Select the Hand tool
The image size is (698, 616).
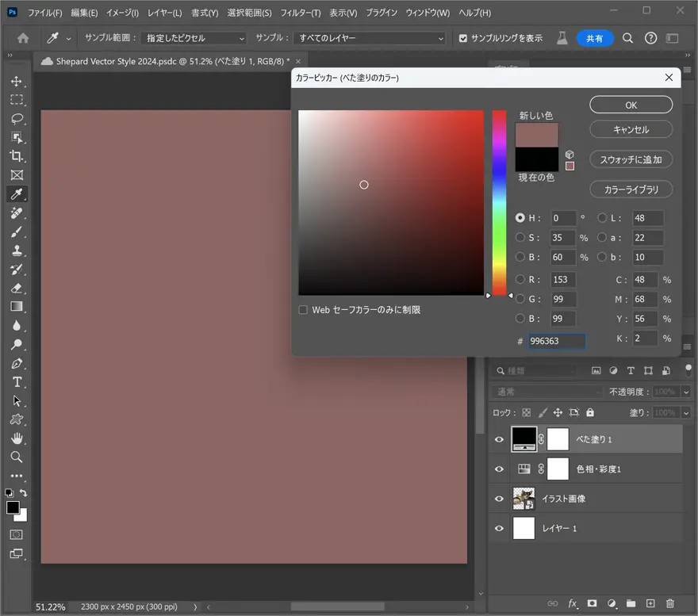(17, 438)
